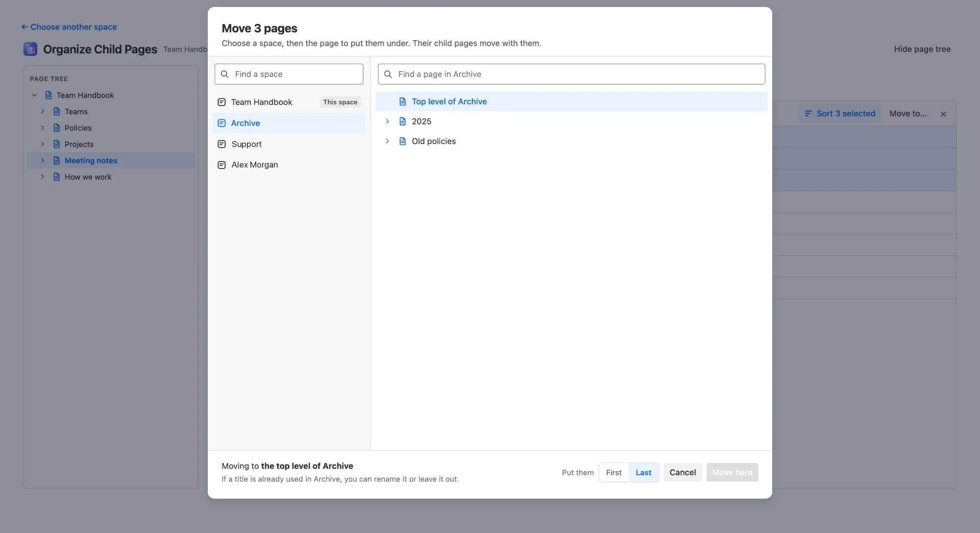Screen dimensions: 980x533
Task: Set placement to First
Action: pyautogui.click(x=613, y=472)
